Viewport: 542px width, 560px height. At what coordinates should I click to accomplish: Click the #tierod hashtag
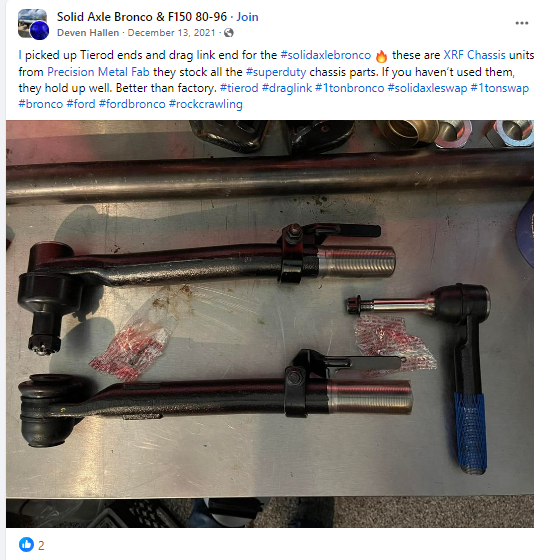point(239,88)
